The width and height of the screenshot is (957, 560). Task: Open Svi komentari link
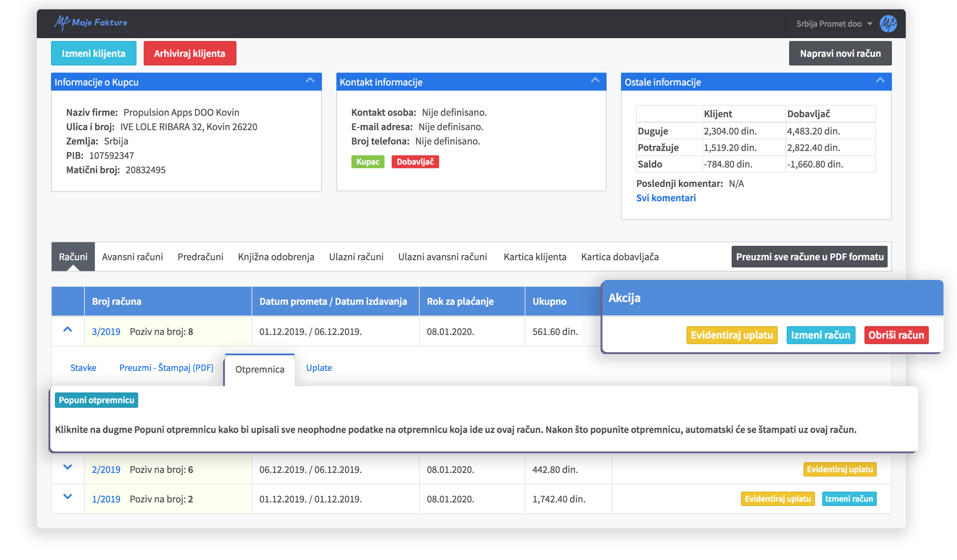point(666,198)
